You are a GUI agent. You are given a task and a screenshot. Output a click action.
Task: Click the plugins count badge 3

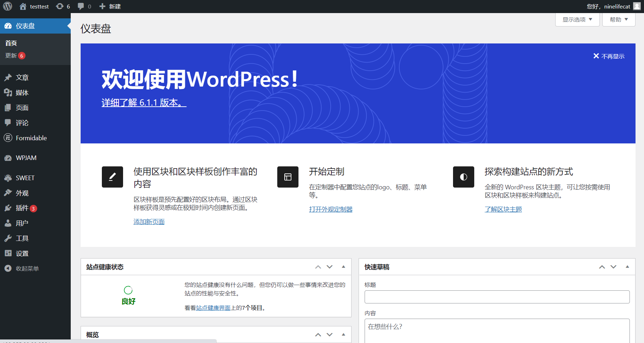[33, 208]
